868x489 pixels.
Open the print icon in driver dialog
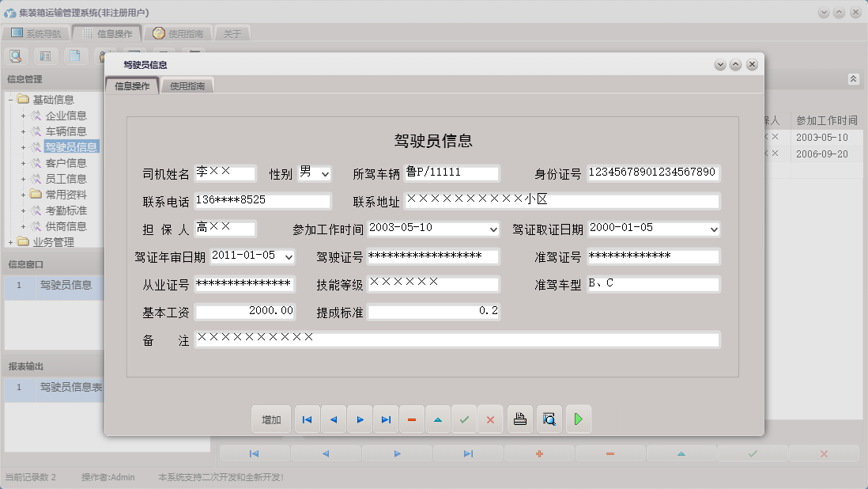tap(519, 419)
